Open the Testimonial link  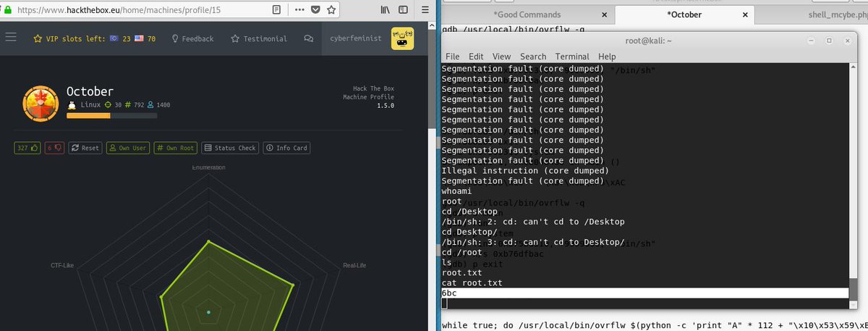(x=258, y=39)
